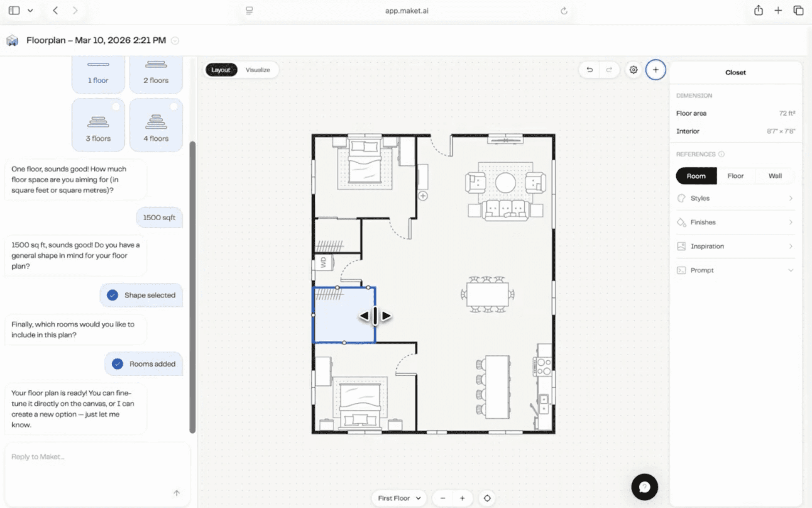Image resolution: width=812 pixels, height=508 pixels.
Task: Click the small plus marker on hallway
Action: (423, 196)
